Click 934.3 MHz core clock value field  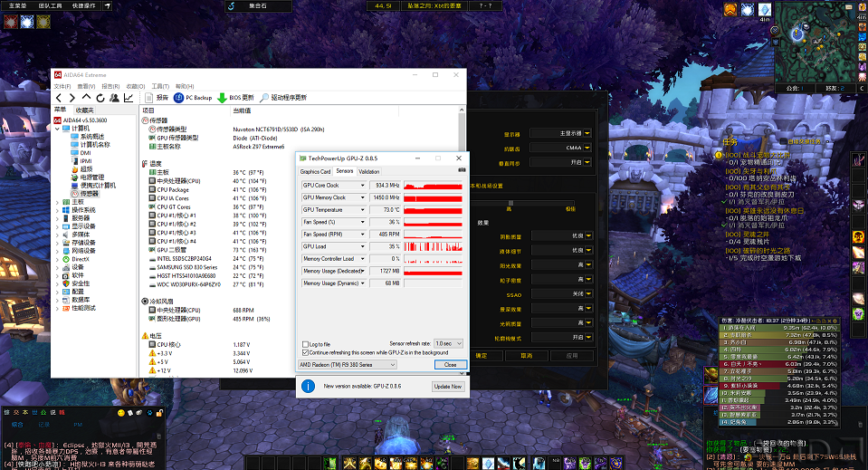pyautogui.click(x=385, y=186)
